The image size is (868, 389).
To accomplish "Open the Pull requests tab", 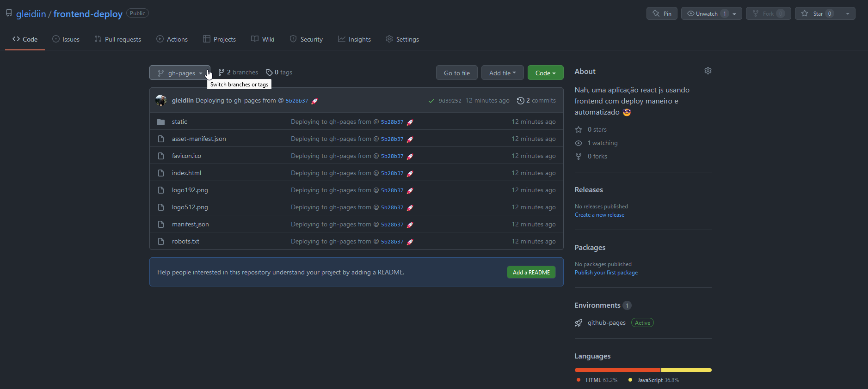I will point(117,39).
